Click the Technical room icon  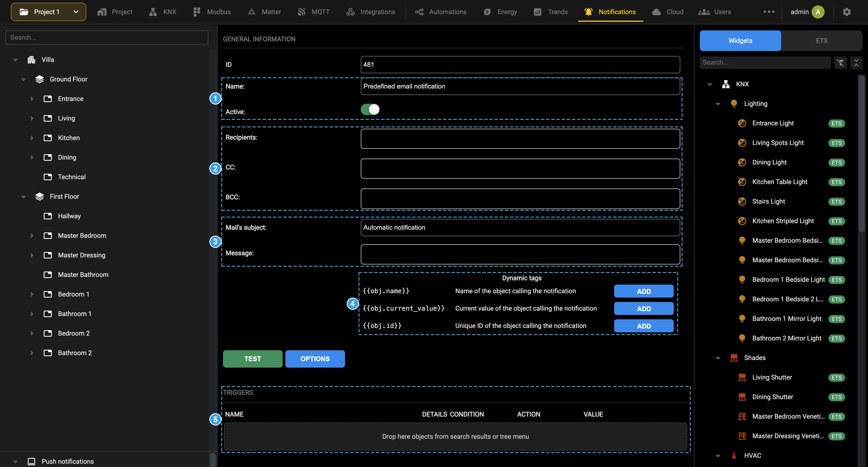48,177
